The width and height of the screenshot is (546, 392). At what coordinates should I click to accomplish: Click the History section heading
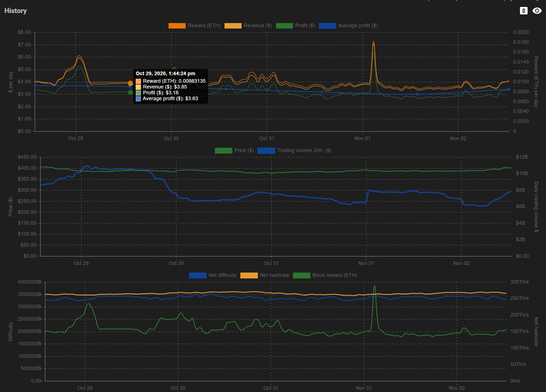[x=16, y=11]
